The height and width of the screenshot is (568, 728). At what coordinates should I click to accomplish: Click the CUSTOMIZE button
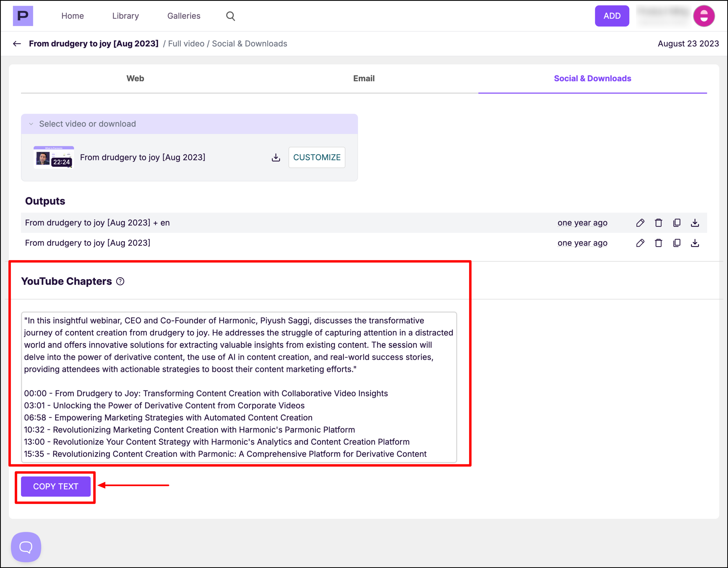pyautogui.click(x=317, y=157)
